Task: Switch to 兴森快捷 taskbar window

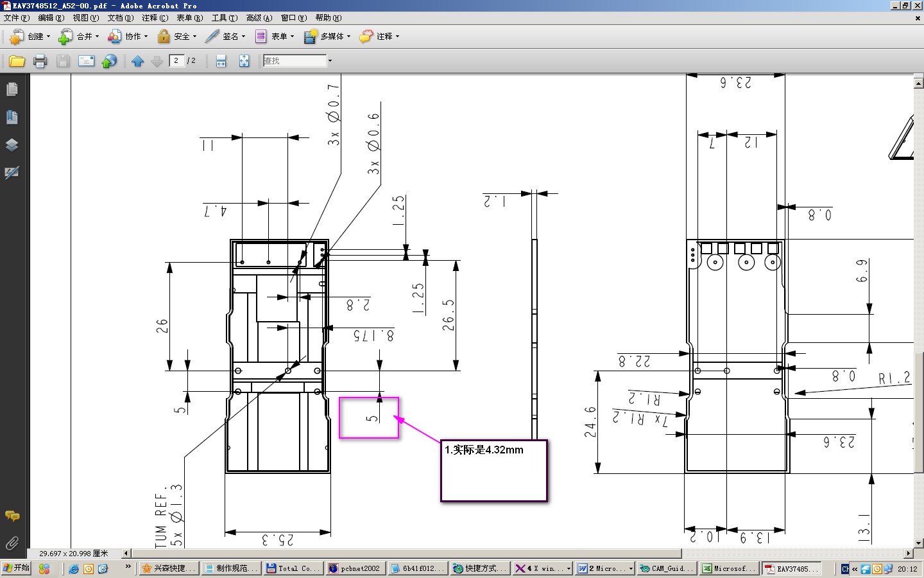Action: pos(169,568)
